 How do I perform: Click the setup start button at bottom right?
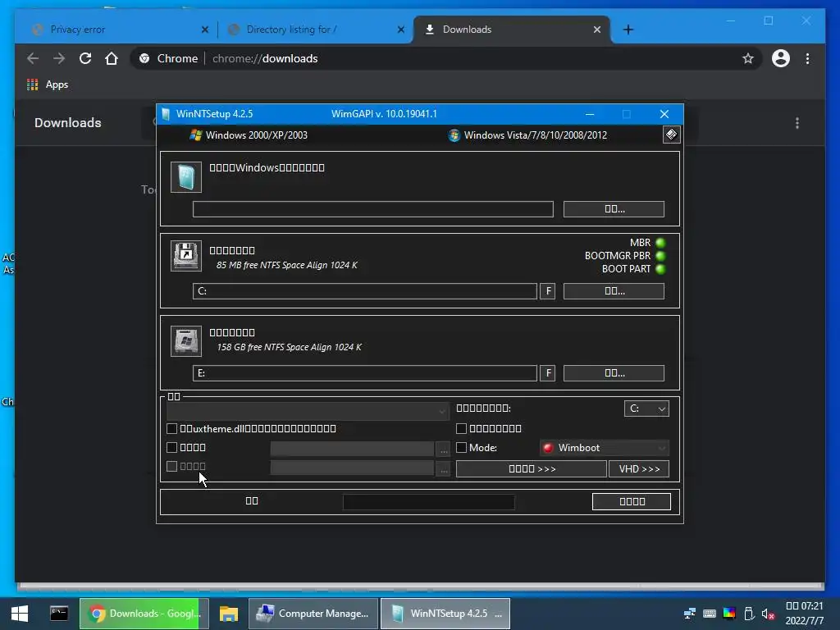[x=632, y=501]
